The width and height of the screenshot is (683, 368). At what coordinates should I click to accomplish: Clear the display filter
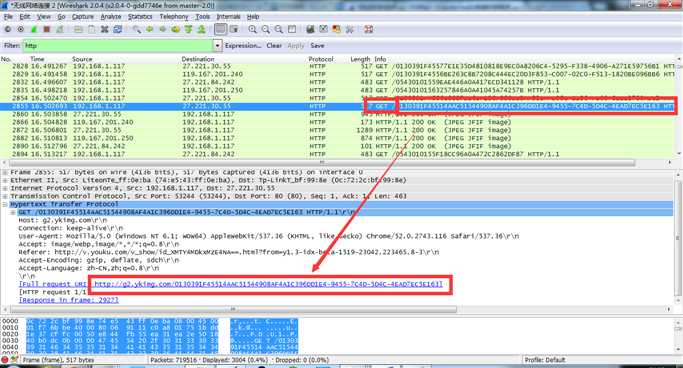point(274,45)
